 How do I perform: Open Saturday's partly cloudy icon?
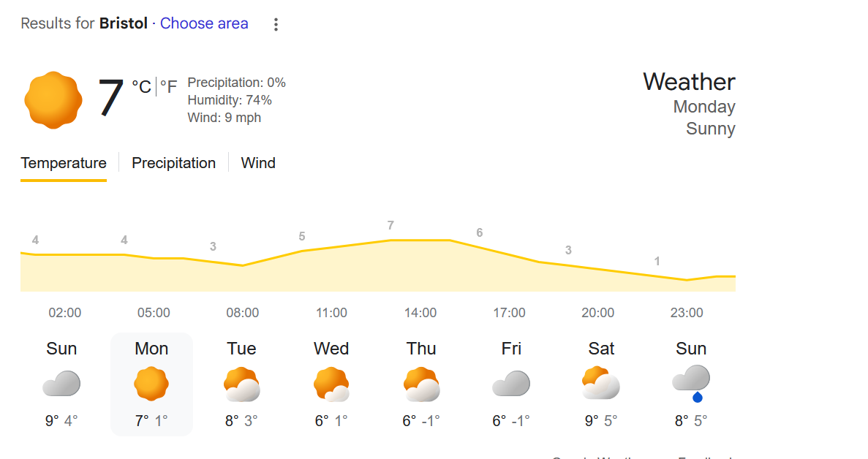click(x=601, y=384)
